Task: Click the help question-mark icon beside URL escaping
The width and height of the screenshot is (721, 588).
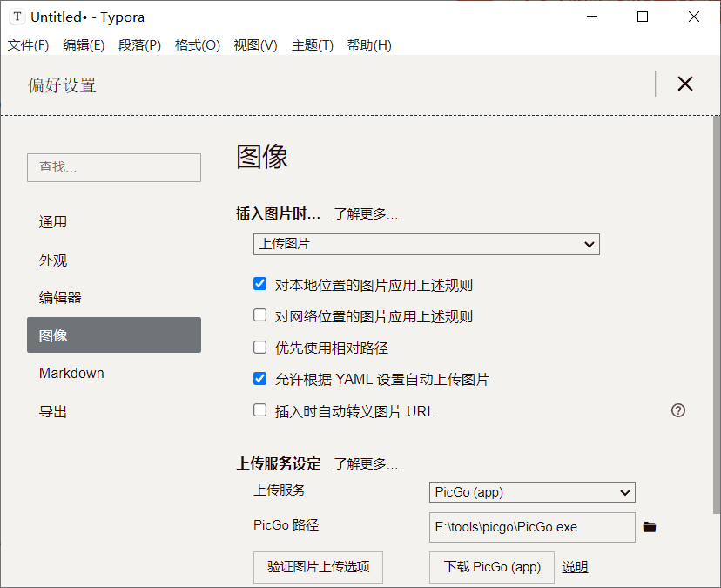Action: [678, 410]
